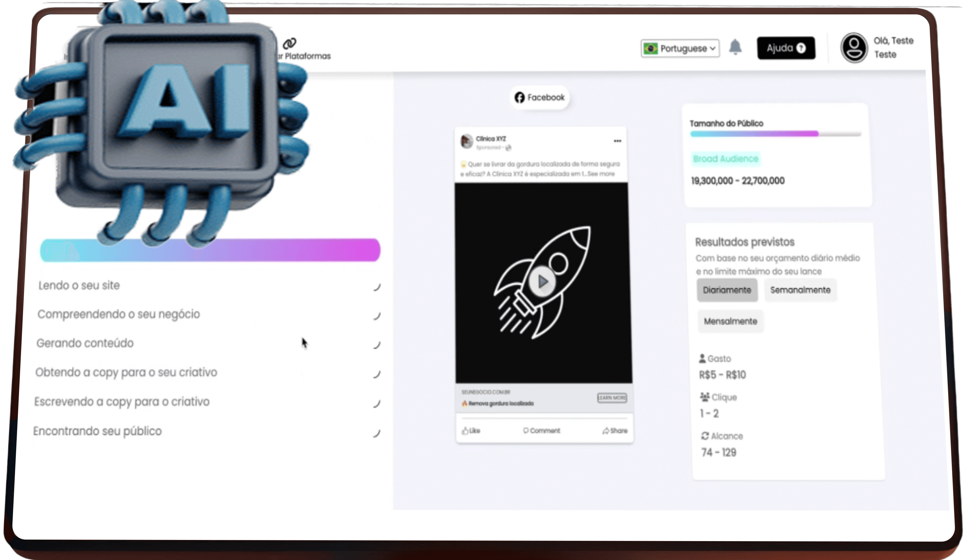966x560 pixels.
Task: Click the three-dot menu on the Clínica XYZ ad
Action: tap(617, 141)
